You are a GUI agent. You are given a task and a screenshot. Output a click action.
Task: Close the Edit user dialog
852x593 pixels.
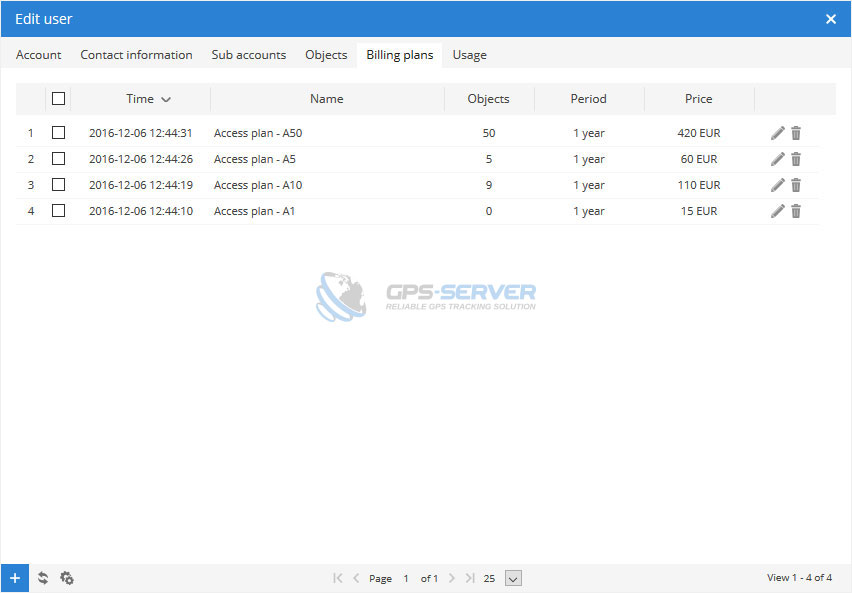(x=830, y=19)
